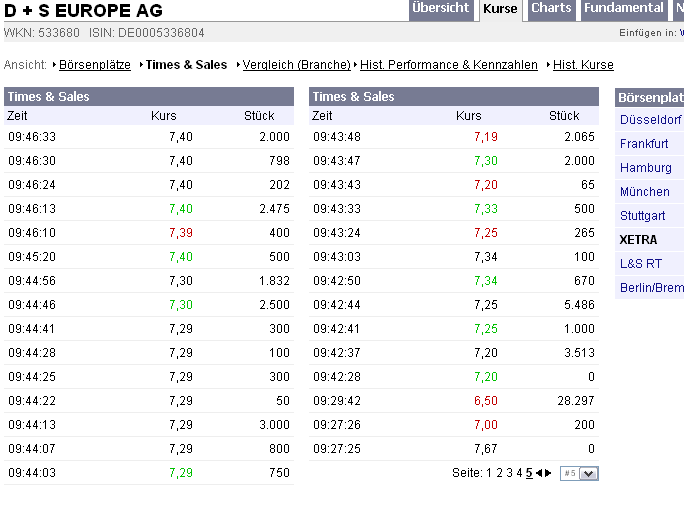Choose the München exchange
The image size is (684, 523).
644,192
